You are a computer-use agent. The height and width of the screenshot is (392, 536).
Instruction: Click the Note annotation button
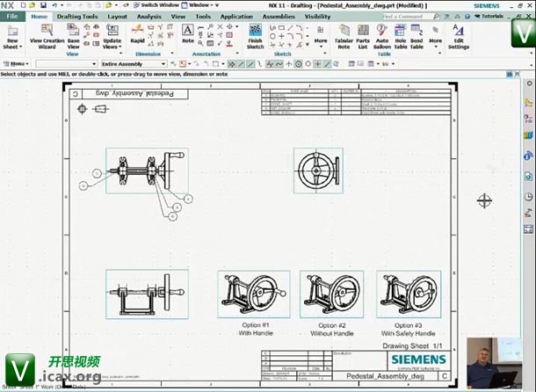[188, 34]
